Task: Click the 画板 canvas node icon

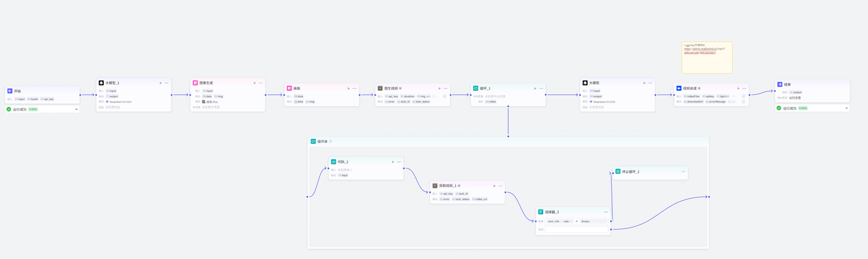Action: (x=289, y=88)
